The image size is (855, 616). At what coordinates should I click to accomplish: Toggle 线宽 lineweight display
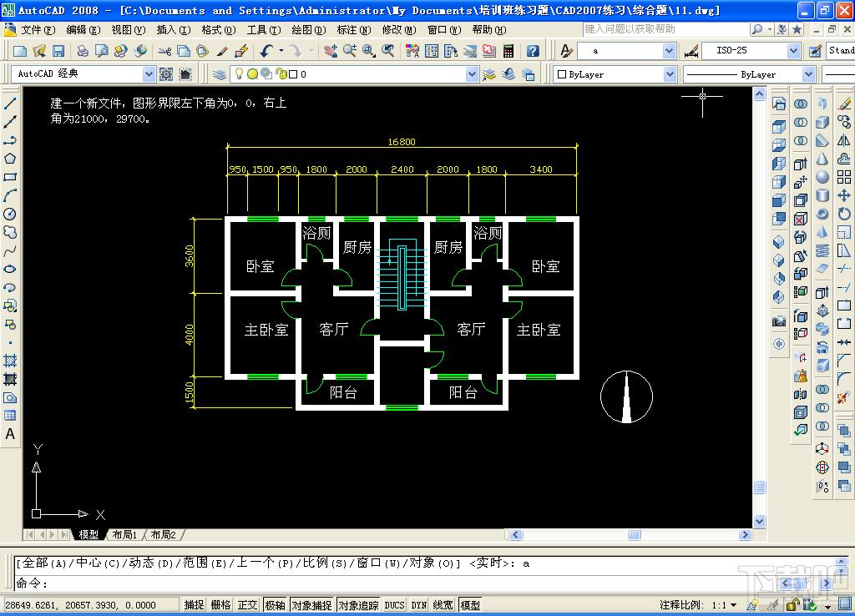443,605
